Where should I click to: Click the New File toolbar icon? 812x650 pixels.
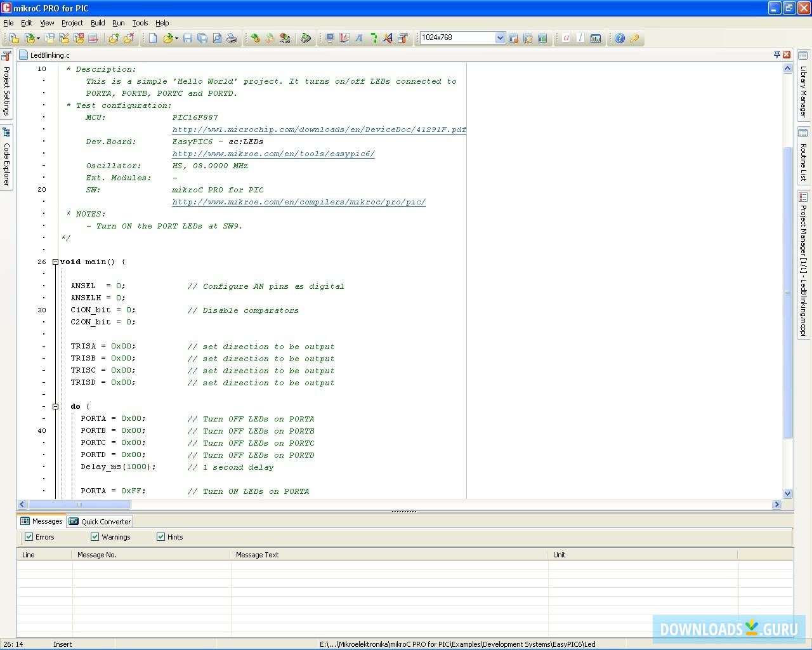click(153, 38)
